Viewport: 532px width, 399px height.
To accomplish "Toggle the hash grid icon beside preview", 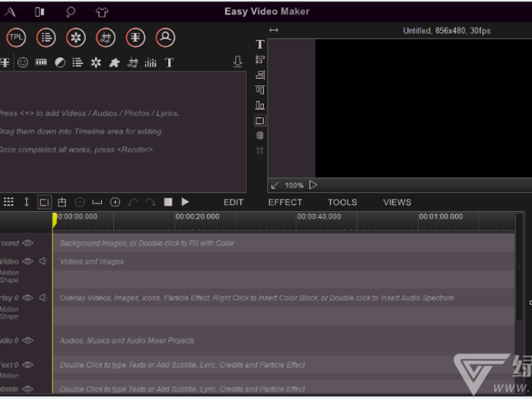I will (260, 150).
